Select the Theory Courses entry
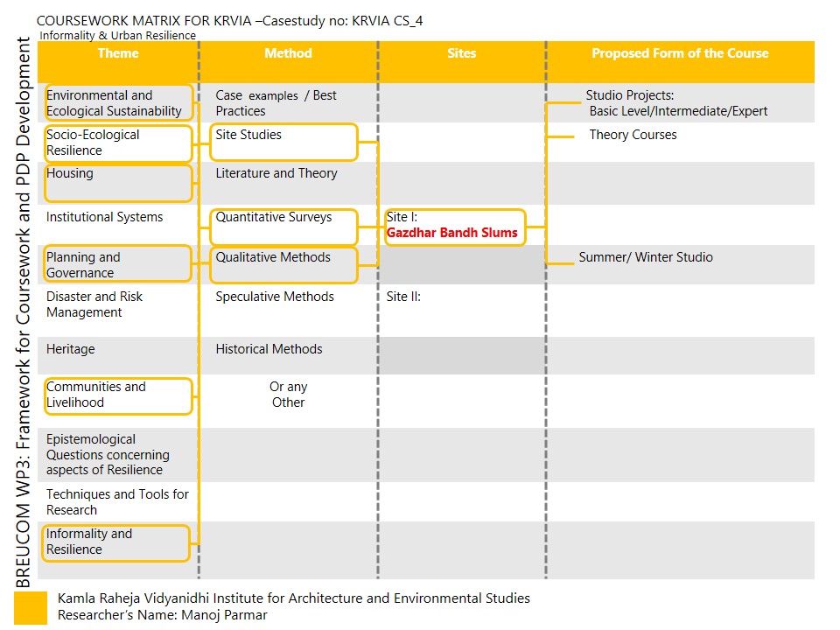 pyautogui.click(x=633, y=135)
